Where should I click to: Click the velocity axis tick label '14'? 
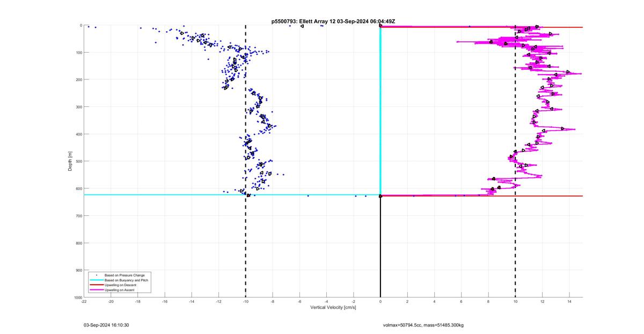[x=569, y=302]
